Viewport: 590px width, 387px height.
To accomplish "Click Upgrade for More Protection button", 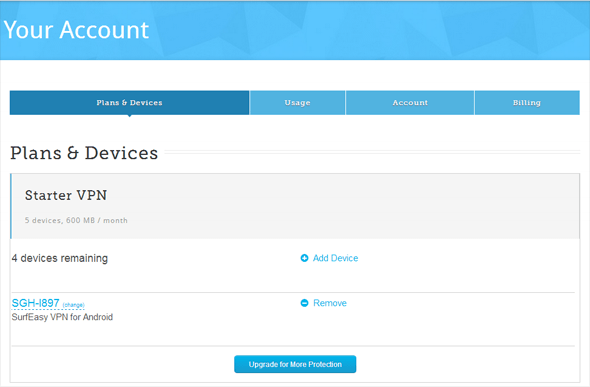I will point(295,364).
